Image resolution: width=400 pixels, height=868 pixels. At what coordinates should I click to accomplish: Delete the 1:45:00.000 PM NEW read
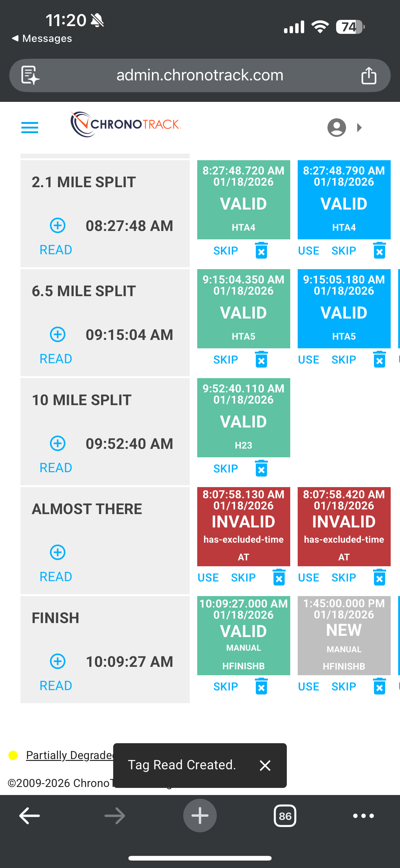click(x=380, y=686)
